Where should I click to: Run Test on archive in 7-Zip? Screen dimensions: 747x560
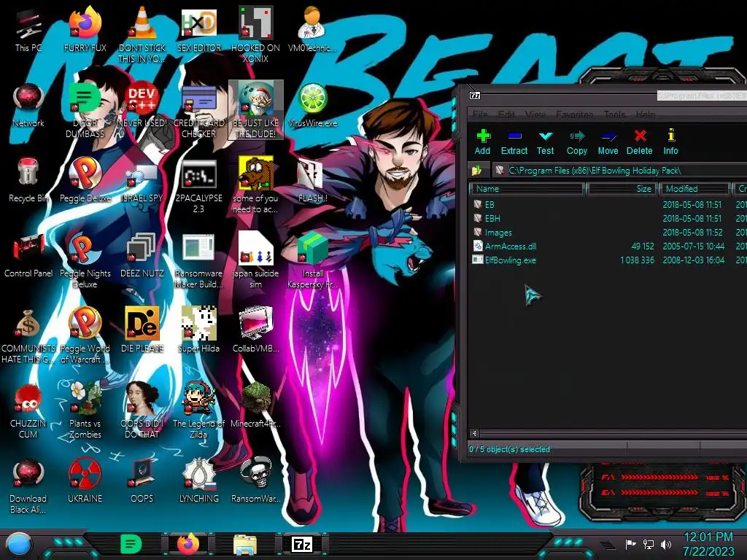point(545,142)
